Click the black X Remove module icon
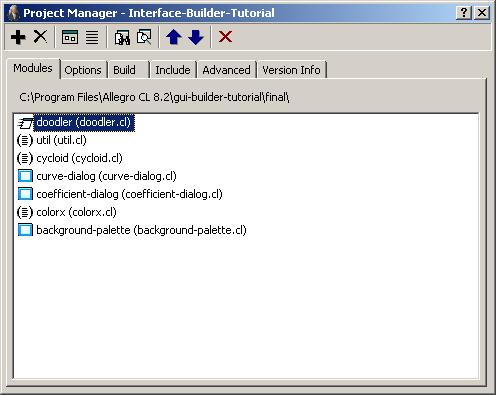The height and width of the screenshot is (395, 496). pyautogui.click(x=40, y=36)
